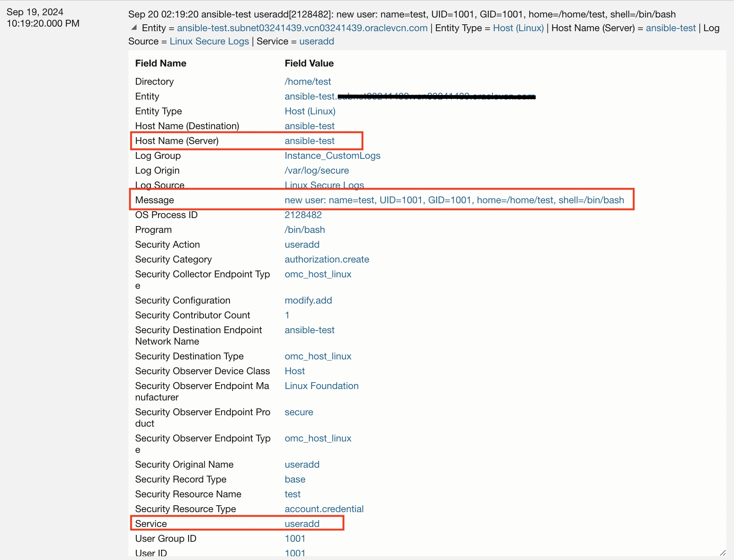
Task: Click Linux Secure Logs in header line
Action: coord(209,41)
